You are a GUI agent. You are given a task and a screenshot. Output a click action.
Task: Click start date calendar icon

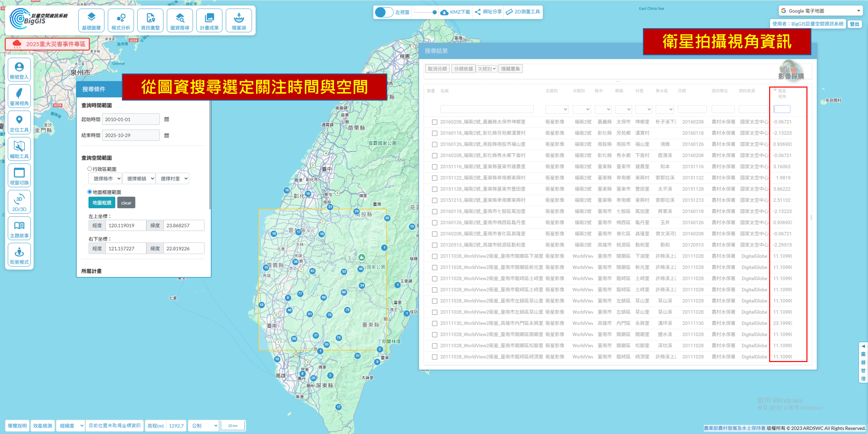166,119
